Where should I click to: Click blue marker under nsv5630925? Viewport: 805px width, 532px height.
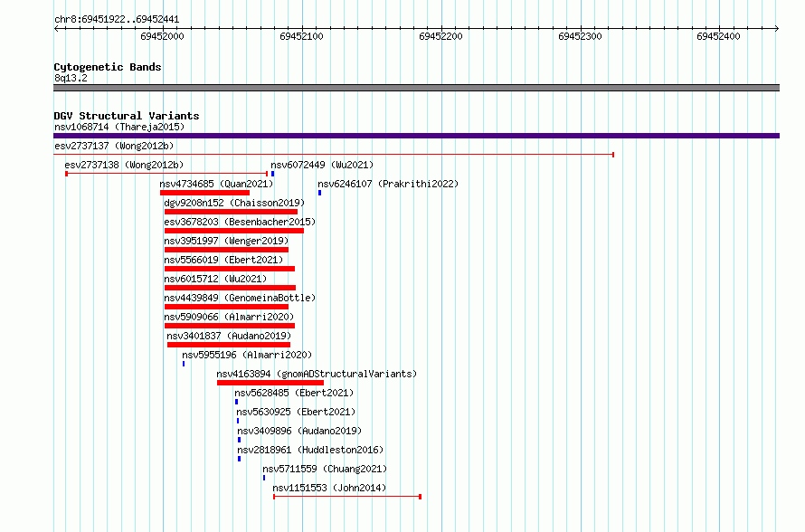point(238,421)
